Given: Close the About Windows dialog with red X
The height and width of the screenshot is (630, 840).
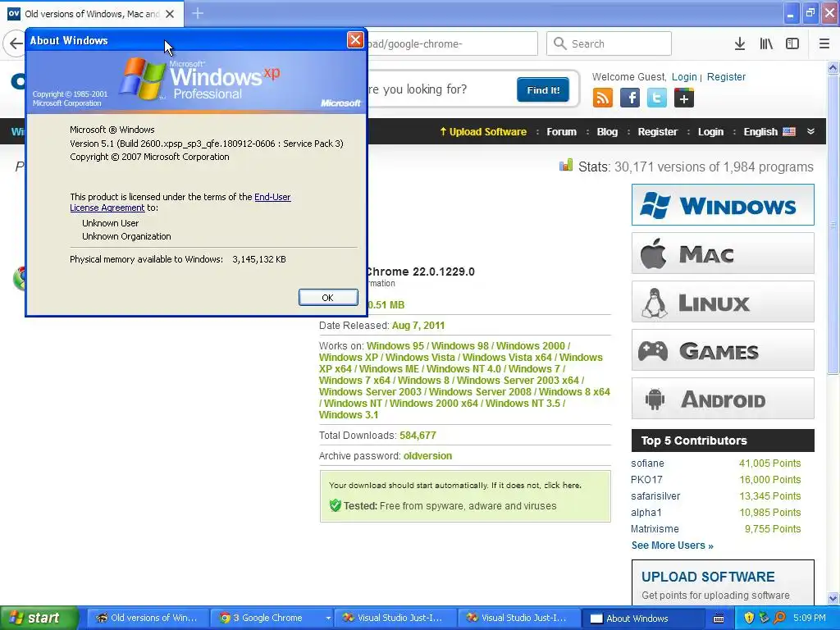Looking at the screenshot, I should 355,39.
